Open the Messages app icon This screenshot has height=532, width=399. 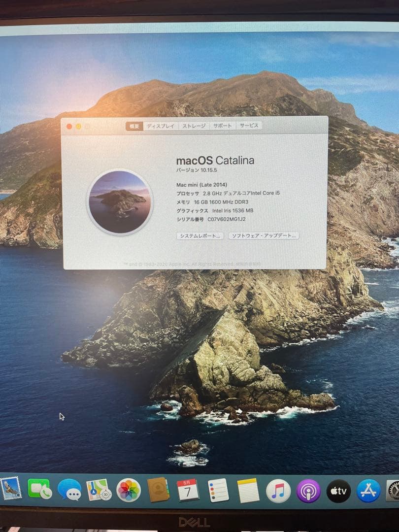69,490
